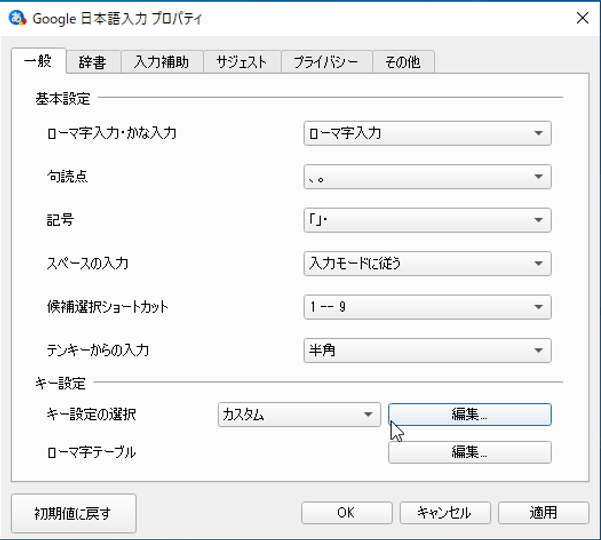Switch to the 入力補助 tab
The width and height of the screenshot is (601, 540).
(x=162, y=61)
